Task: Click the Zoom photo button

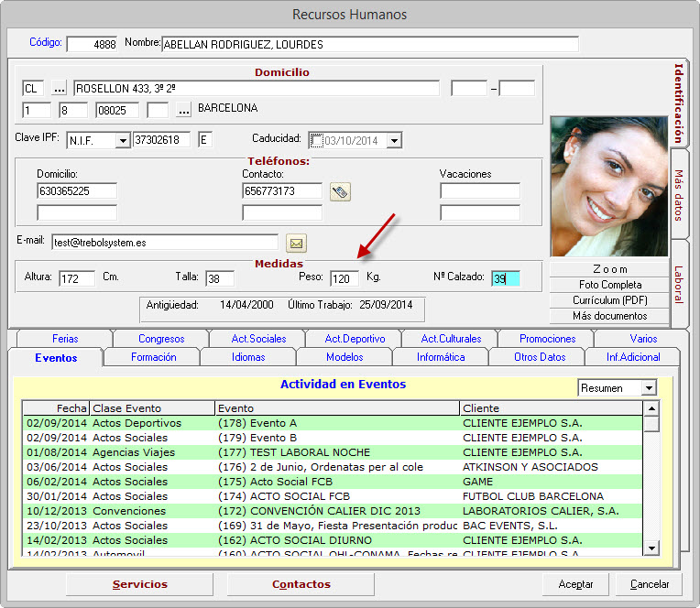Action: click(610, 269)
